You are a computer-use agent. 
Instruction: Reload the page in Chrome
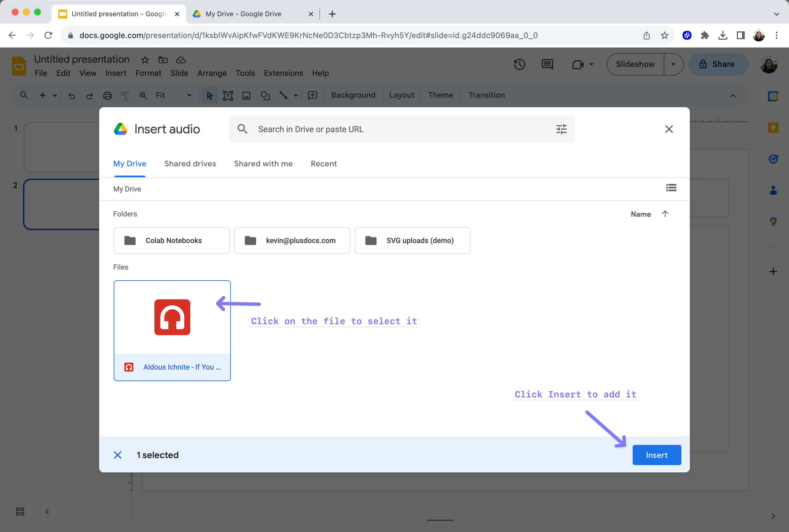[x=48, y=35]
